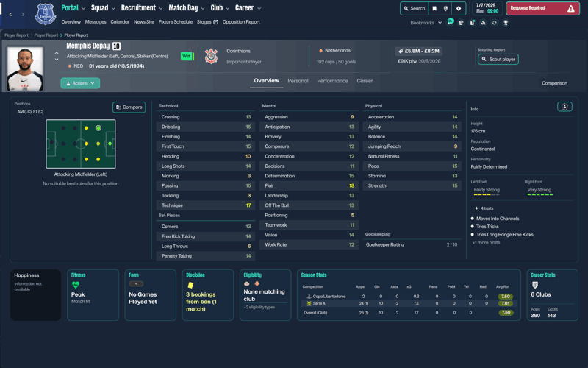Select the player Overview tab

pos(267,80)
